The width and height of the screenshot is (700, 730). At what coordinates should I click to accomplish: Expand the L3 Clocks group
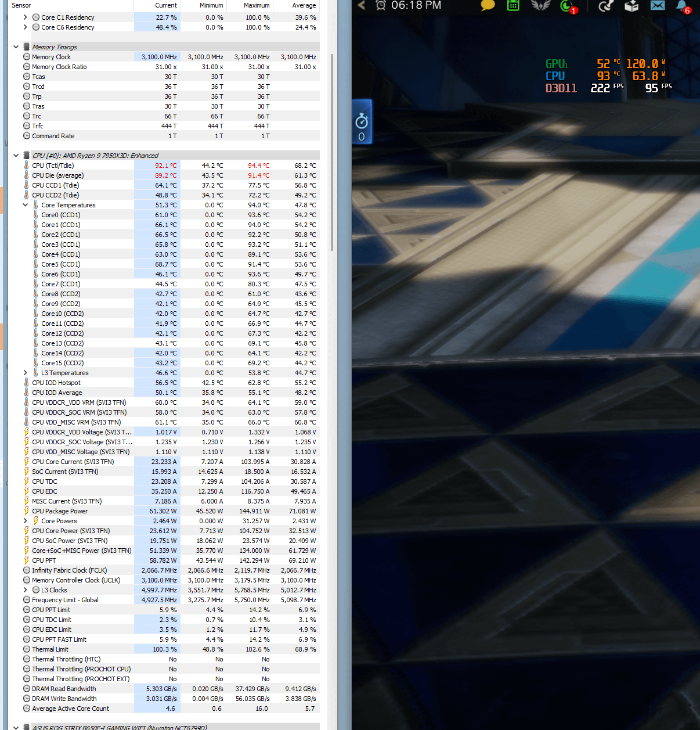pyautogui.click(x=25, y=590)
